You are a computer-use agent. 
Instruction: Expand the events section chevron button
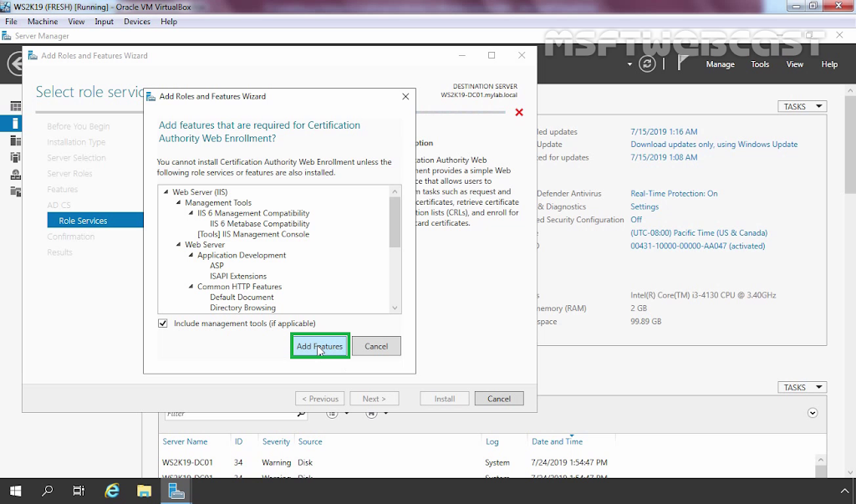click(813, 413)
